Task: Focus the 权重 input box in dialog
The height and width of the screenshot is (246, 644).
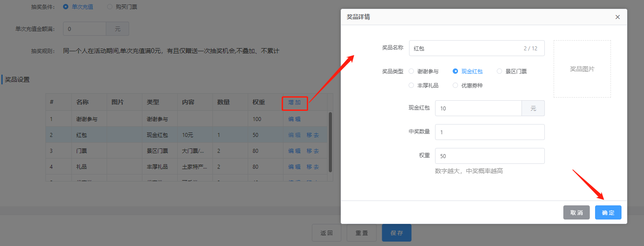Action: tap(489, 156)
